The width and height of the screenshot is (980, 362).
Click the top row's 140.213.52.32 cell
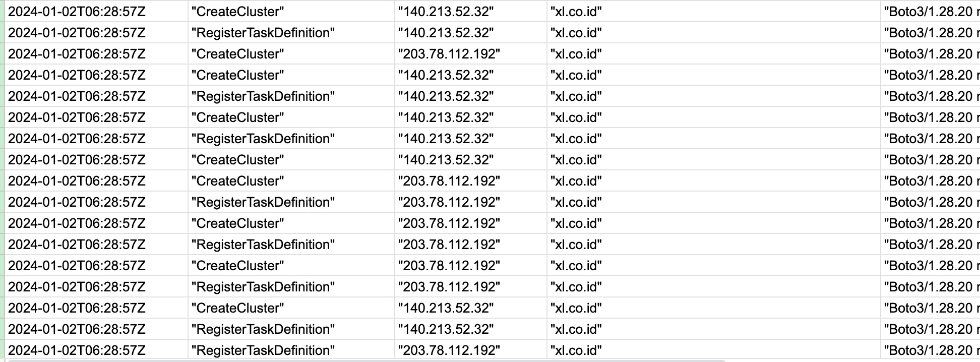click(446, 12)
